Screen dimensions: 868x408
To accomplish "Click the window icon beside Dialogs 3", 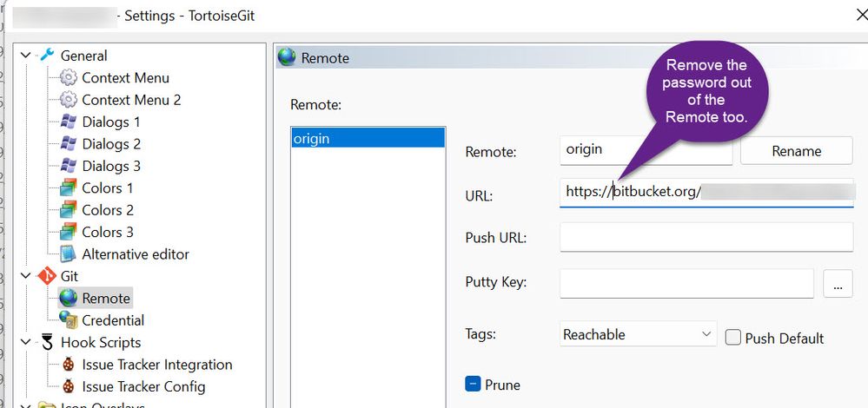I will (x=68, y=166).
